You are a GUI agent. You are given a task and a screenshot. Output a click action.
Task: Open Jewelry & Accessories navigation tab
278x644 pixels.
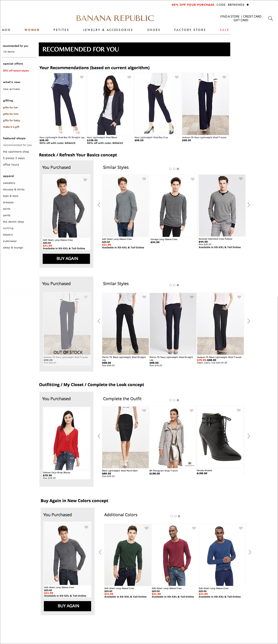coord(108,30)
